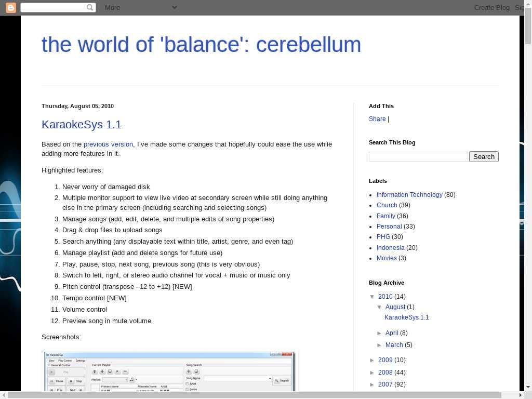Click the horizontal scrollbar right arrow
Viewport: 532px width, 399px height.
point(520,395)
